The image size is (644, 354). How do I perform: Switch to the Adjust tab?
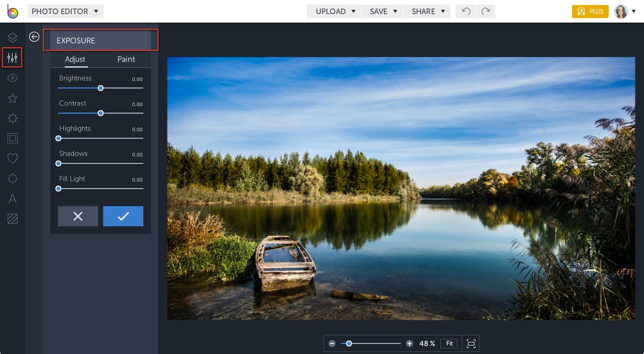coord(75,60)
